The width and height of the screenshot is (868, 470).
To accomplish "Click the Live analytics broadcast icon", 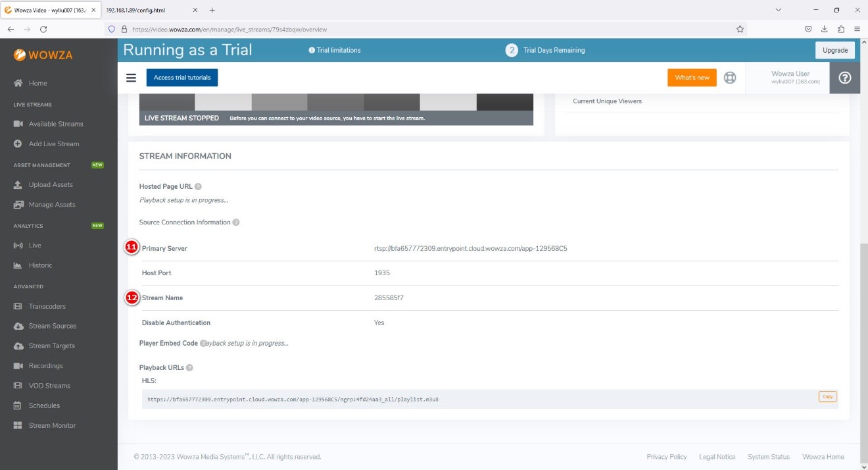I will click(18, 246).
